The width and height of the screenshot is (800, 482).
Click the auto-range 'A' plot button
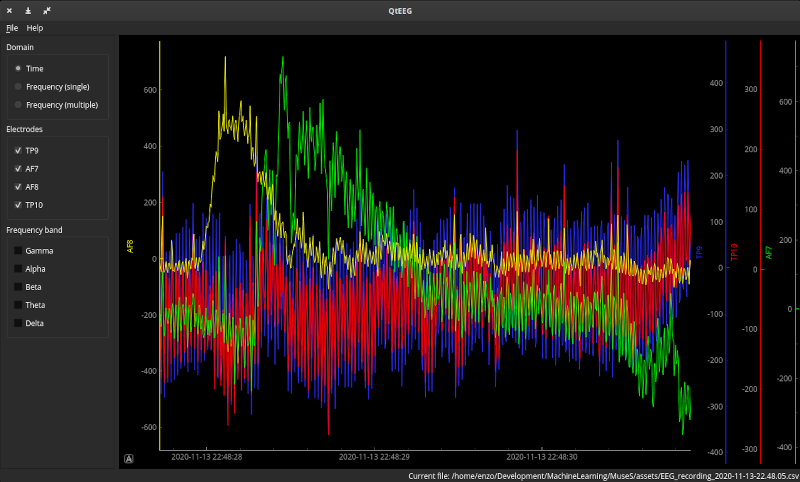click(129, 459)
